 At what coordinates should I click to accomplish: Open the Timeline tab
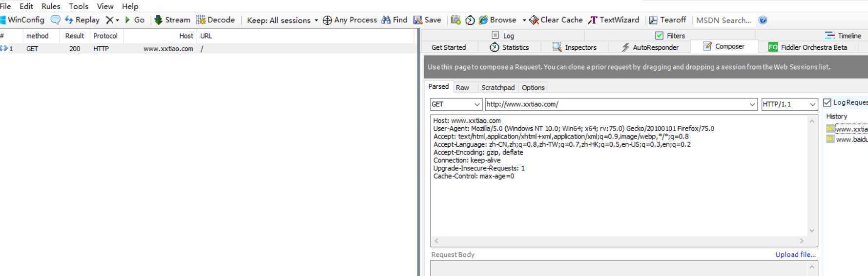(843, 36)
